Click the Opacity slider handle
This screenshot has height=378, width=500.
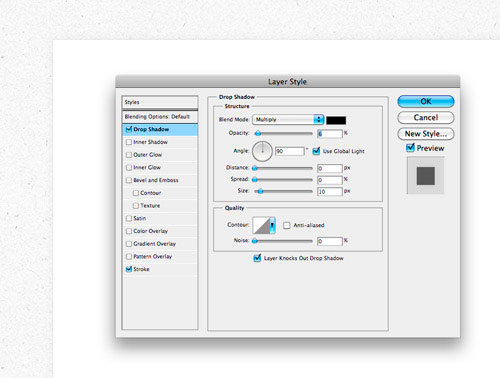click(258, 133)
